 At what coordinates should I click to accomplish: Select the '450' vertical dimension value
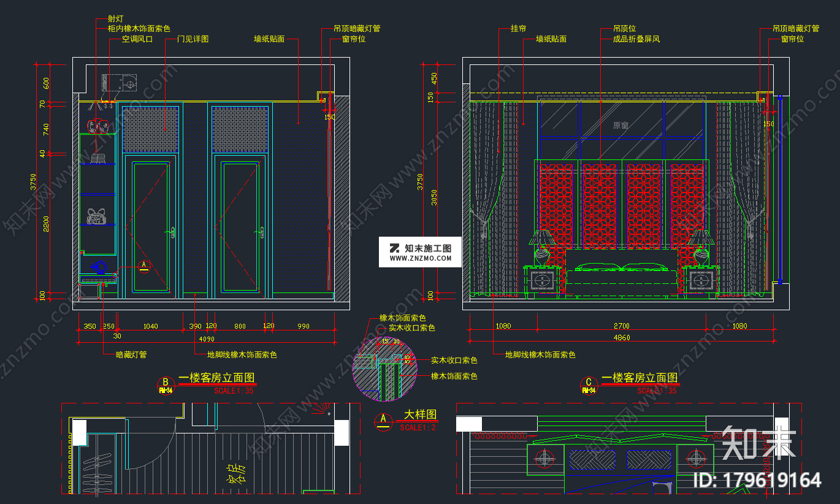[434, 78]
